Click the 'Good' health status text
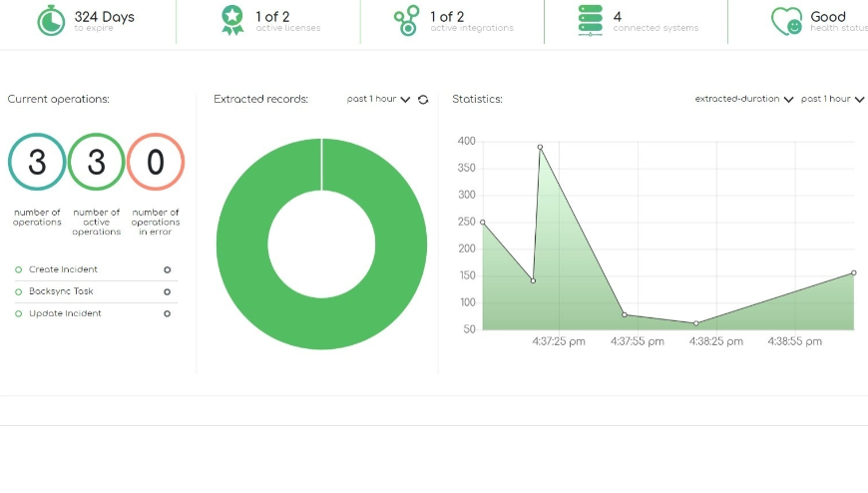Screen dimensions: 868x493 [x=828, y=17]
